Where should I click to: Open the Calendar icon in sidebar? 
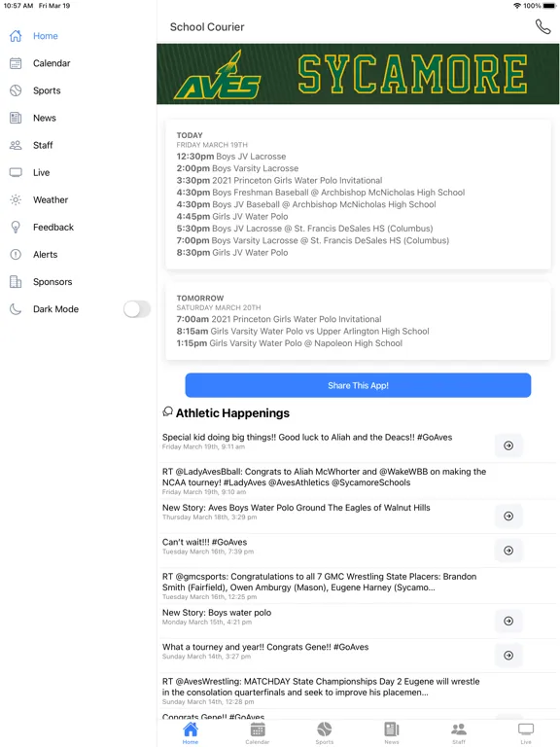(16, 63)
